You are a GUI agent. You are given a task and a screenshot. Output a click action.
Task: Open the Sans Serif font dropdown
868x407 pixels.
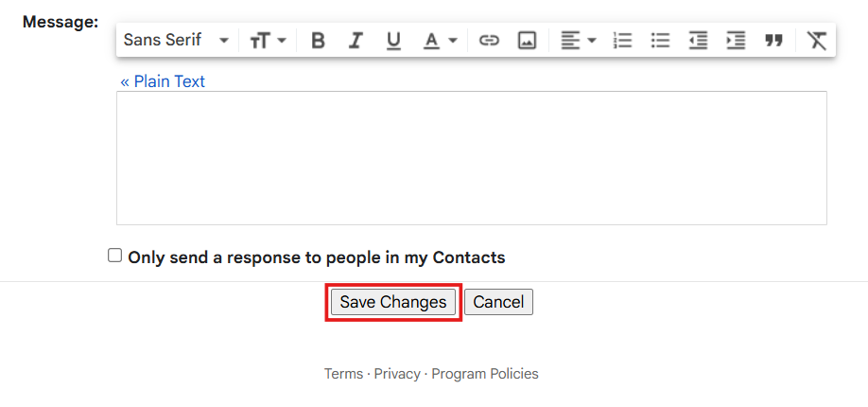(176, 41)
